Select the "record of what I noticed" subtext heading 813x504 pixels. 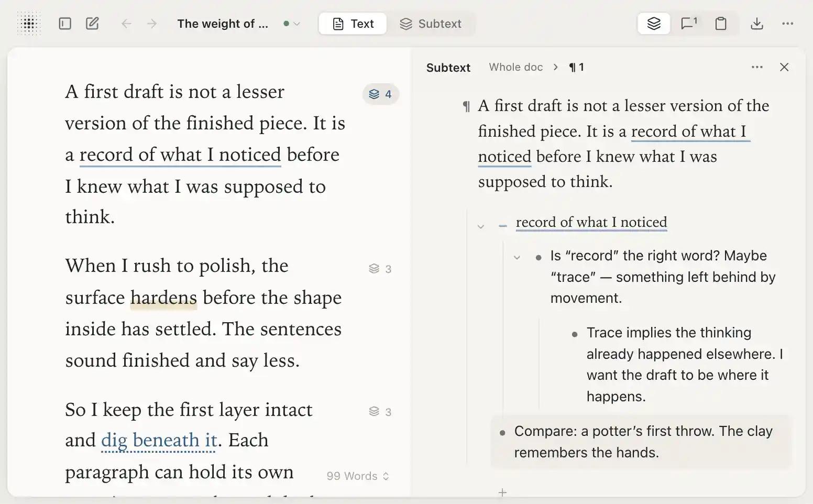pos(591,222)
